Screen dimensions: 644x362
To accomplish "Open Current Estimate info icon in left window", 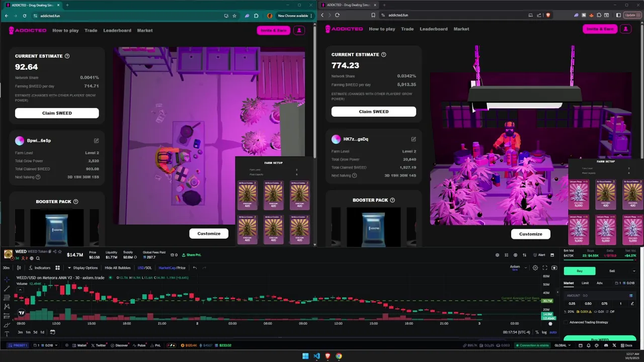I will 67,56.
